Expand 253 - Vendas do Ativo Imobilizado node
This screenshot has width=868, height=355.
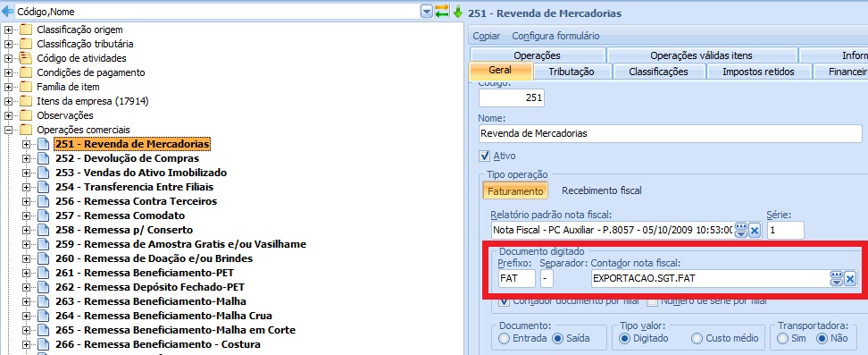click(x=26, y=173)
